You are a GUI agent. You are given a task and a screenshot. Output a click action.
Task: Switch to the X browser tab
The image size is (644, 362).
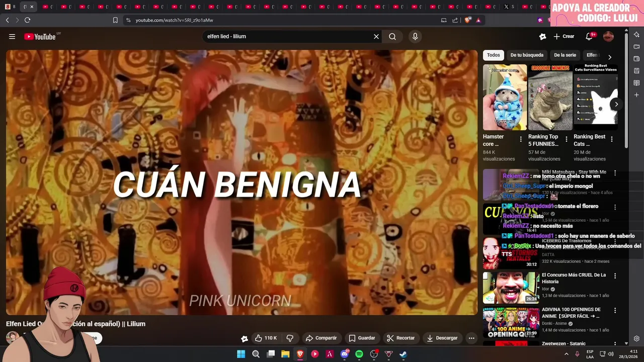pos(509,7)
